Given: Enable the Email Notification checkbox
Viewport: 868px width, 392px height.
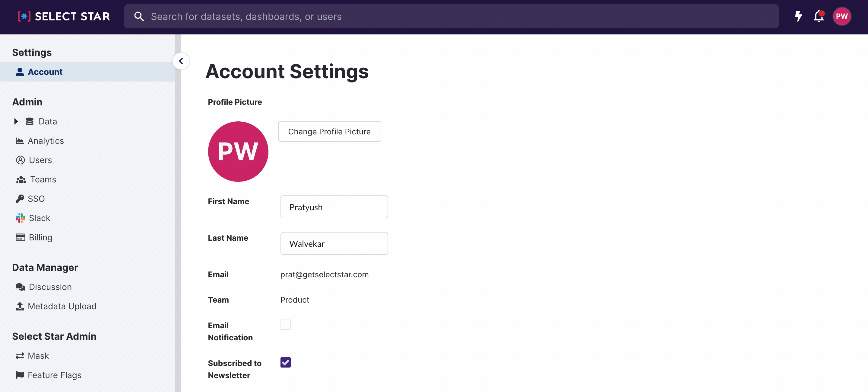Looking at the screenshot, I should [285, 325].
